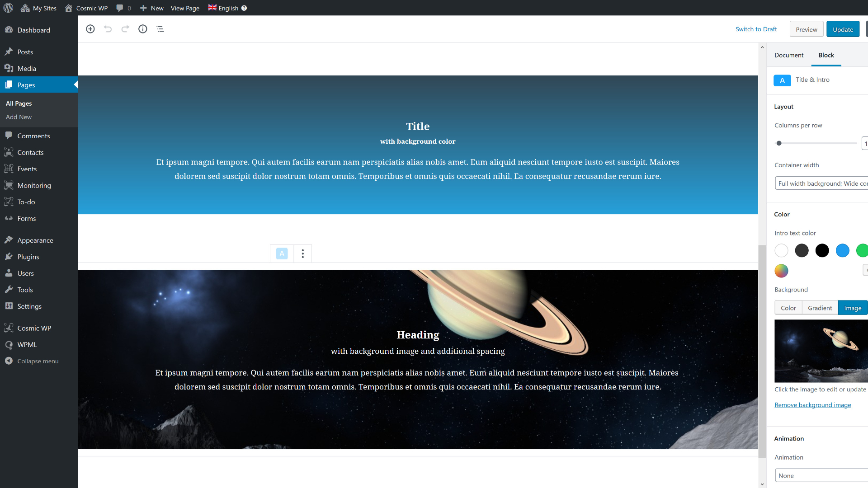Image resolution: width=868 pixels, height=488 pixels.
Task: Click the info icon in toolbar
Action: point(142,28)
